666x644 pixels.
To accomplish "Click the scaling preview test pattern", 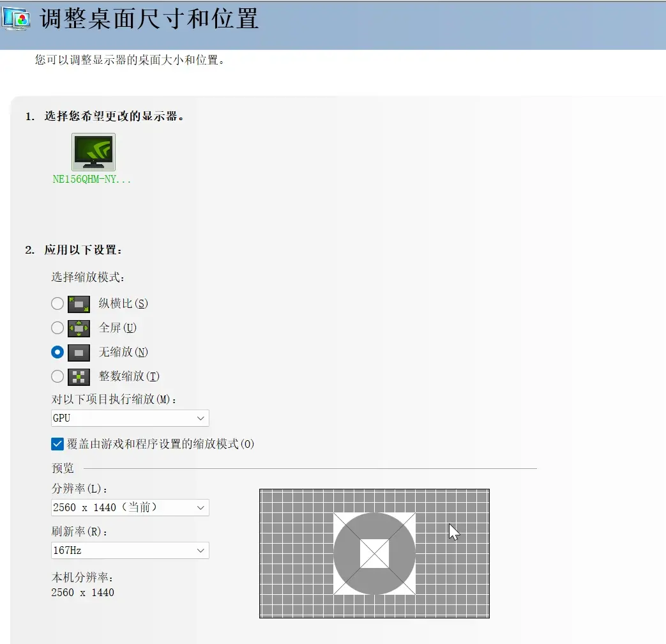I will (374, 553).
